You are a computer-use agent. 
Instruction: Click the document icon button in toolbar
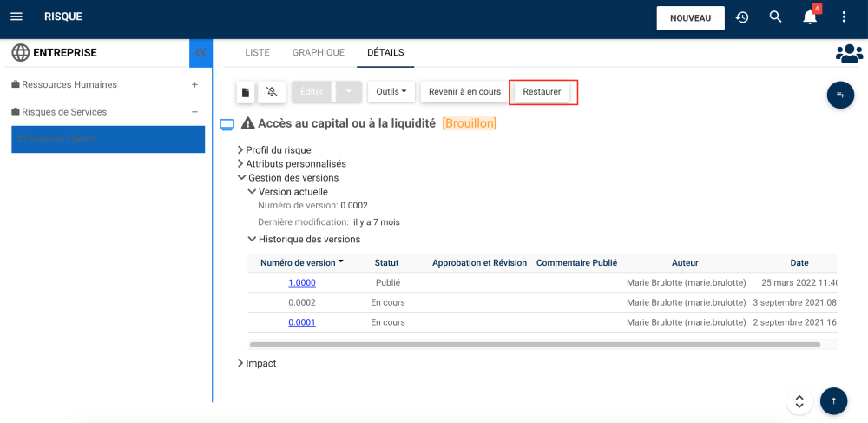tap(247, 92)
